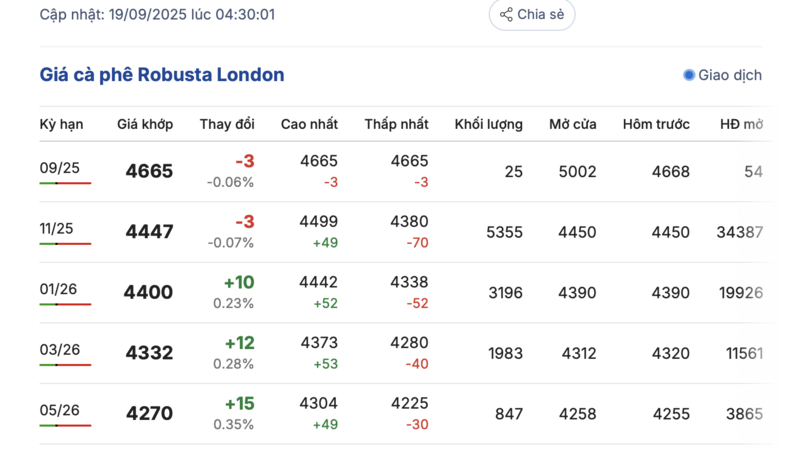Open the Giá cà phê Robusta London heading

pos(162,75)
